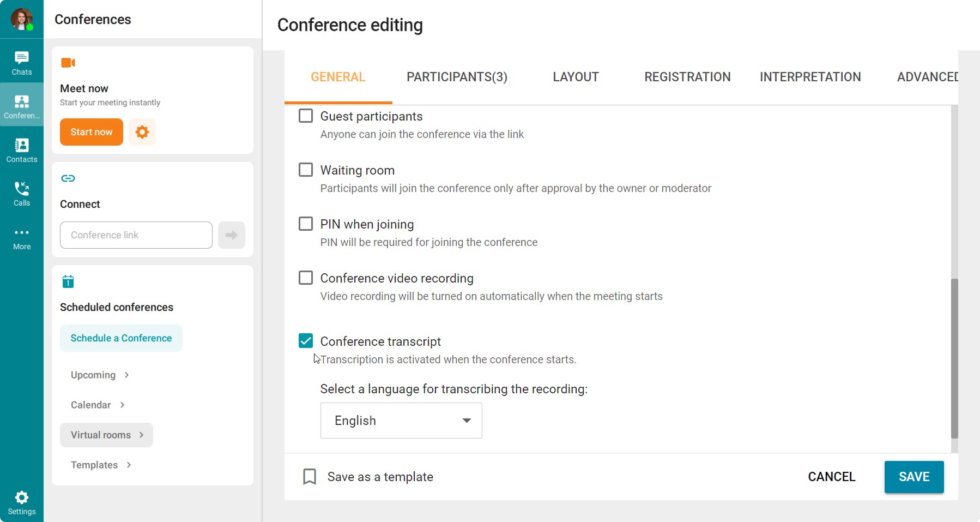Open the English transcription language dropdown
The image size is (980, 522).
click(x=401, y=421)
